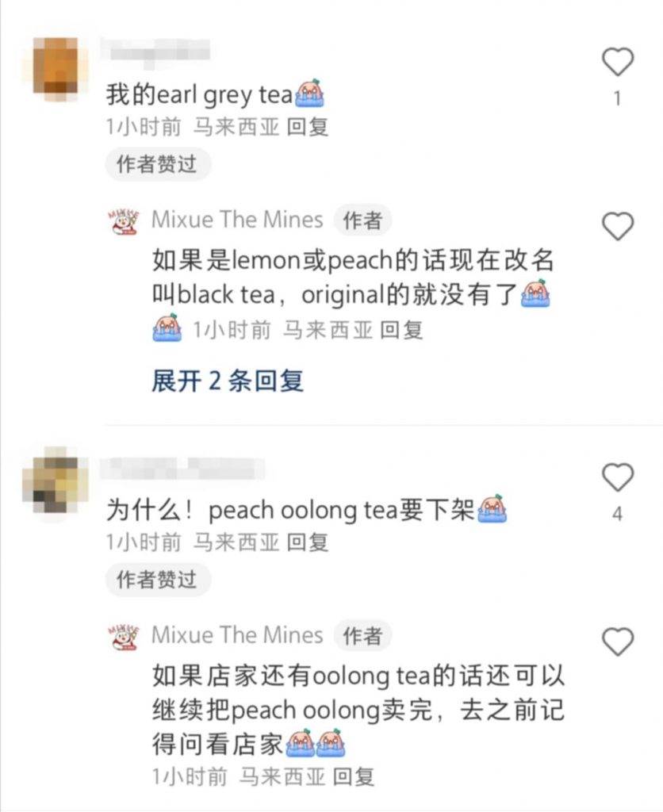Open Mixue The Mines name in the first reply
The width and height of the screenshot is (663, 812).
(x=237, y=220)
